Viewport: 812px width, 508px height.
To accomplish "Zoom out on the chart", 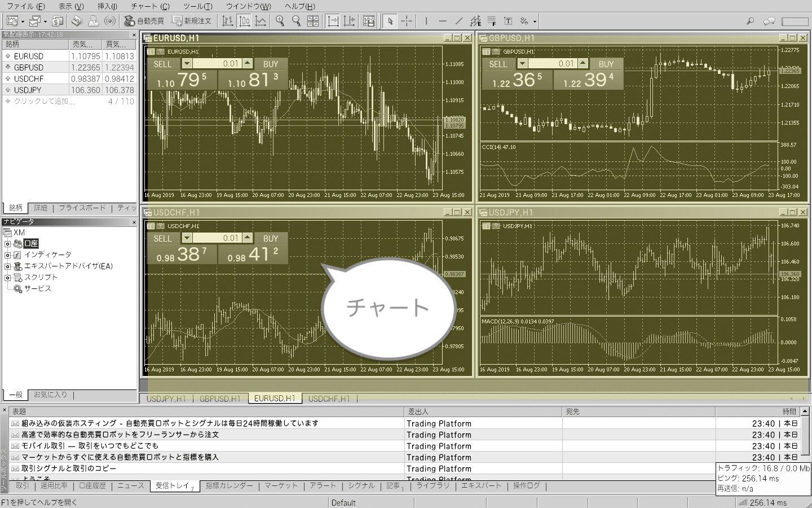I will tap(296, 21).
